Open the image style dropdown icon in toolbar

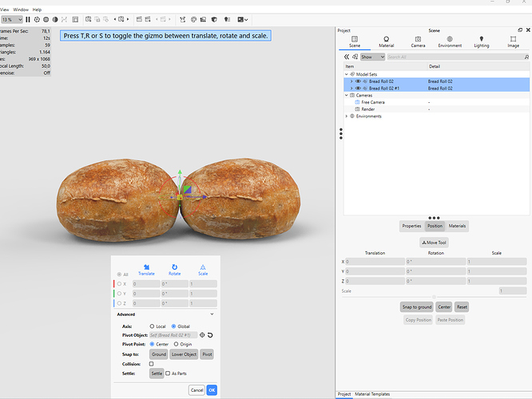[243, 20]
